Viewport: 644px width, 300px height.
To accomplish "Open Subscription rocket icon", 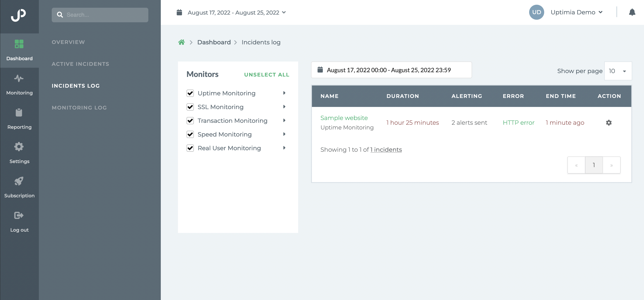I will [19, 181].
